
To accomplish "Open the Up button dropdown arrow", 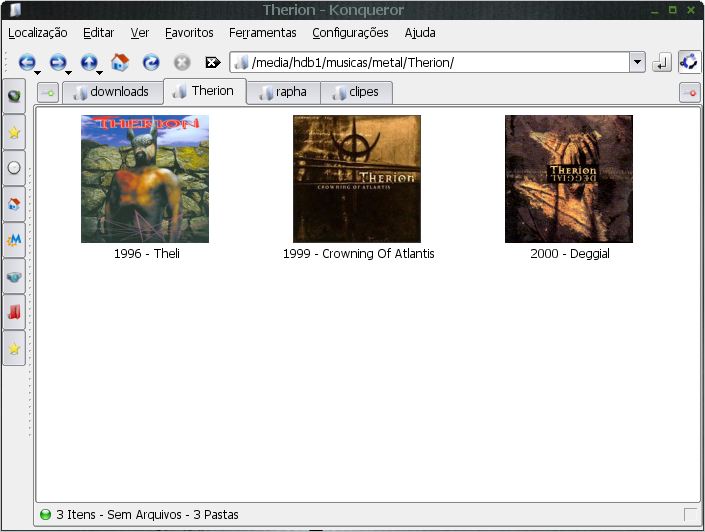I will pyautogui.click(x=99, y=73).
